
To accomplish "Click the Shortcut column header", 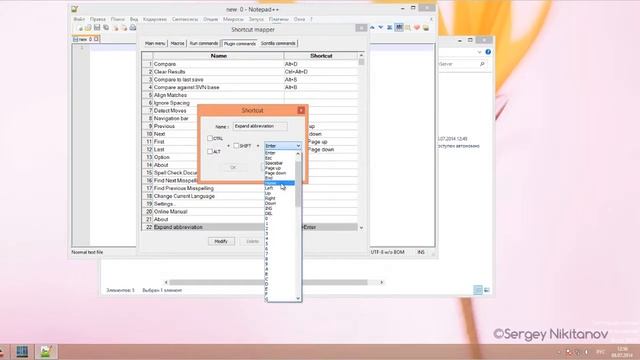I will point(321,56).
